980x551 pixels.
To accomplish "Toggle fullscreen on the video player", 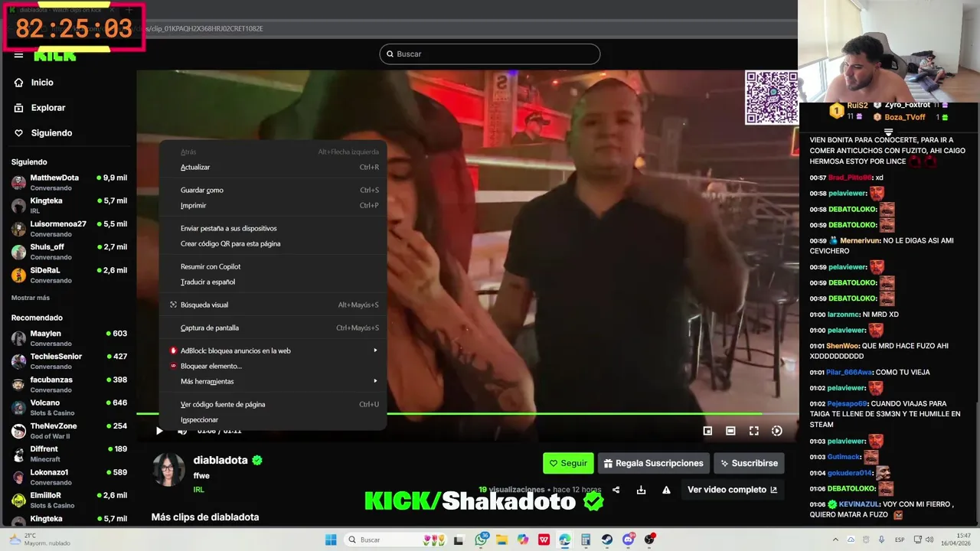I will 753,431.
